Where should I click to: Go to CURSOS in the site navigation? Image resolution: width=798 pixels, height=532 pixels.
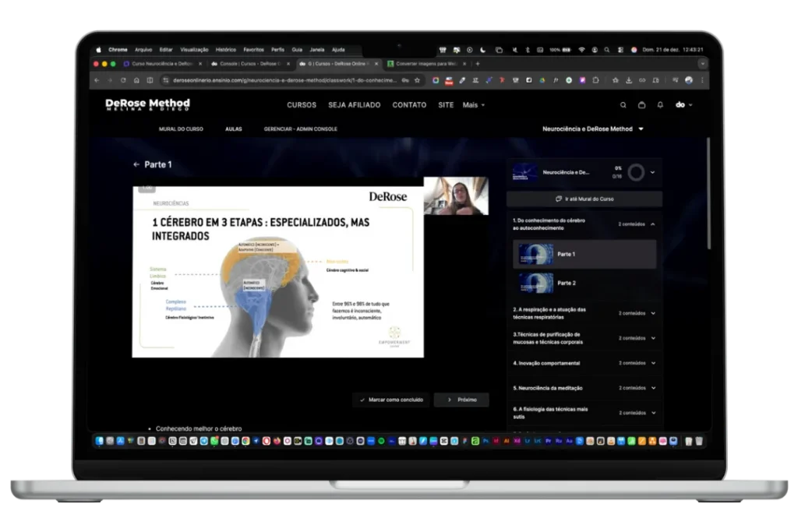coord(302,105)
